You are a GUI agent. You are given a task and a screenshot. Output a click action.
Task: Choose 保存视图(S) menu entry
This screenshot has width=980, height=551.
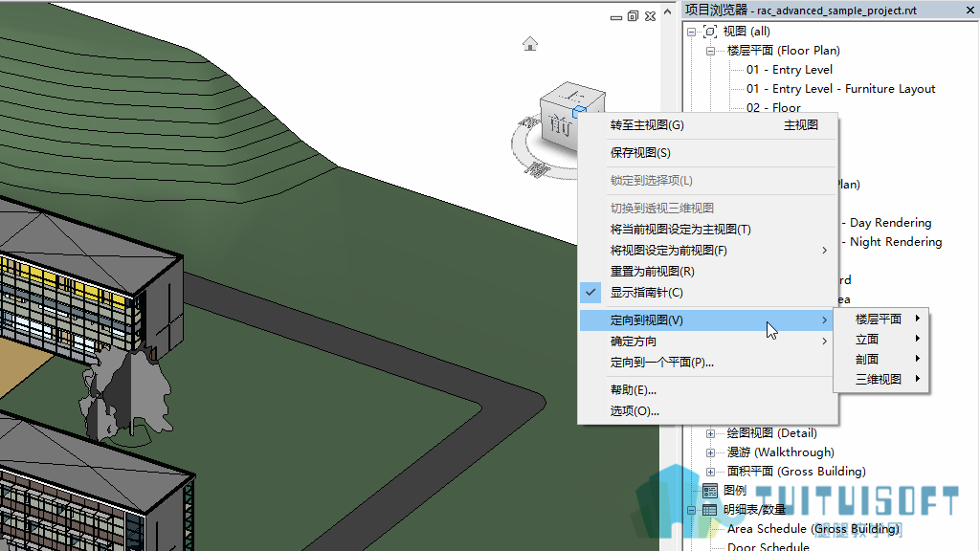tap(707, 153)
